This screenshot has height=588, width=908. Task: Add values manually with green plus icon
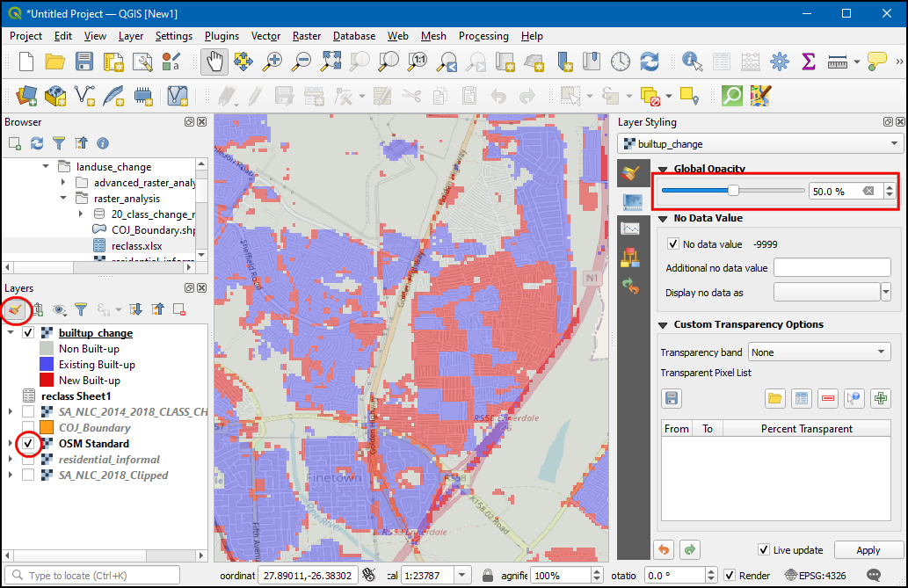coord(880,398)
